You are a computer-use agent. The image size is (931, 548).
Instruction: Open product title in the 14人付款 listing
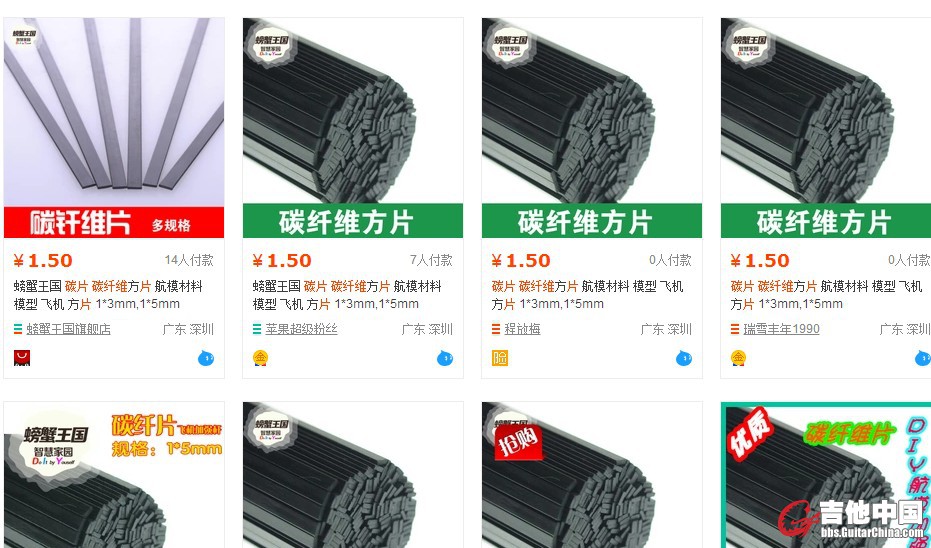(108, 295)
